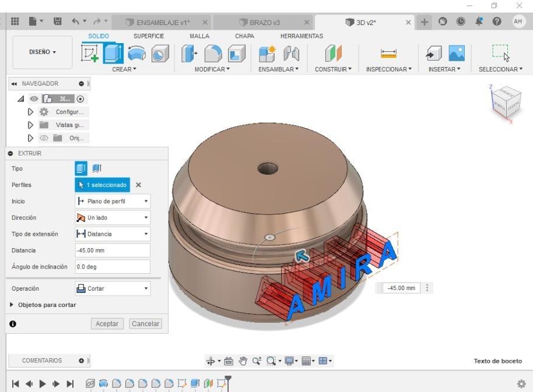533x392 pixels.
Task: Expand the Vistas tree node
Action: [x=30, y=125]
